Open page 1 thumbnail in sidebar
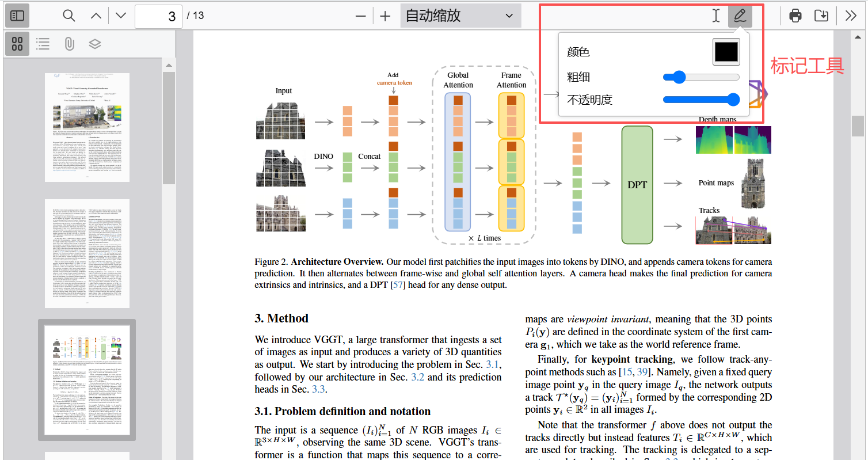This screenshot has height=460, width=868. click(87, 127)
